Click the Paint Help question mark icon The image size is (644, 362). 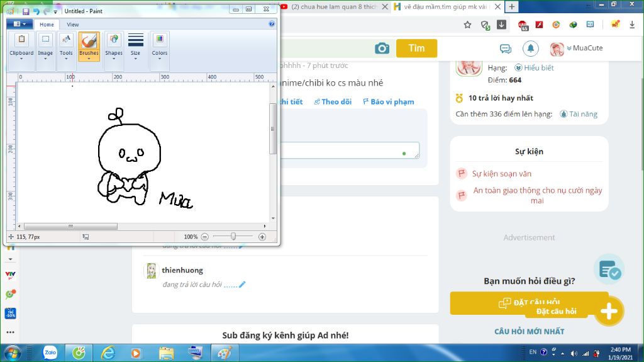272,24
